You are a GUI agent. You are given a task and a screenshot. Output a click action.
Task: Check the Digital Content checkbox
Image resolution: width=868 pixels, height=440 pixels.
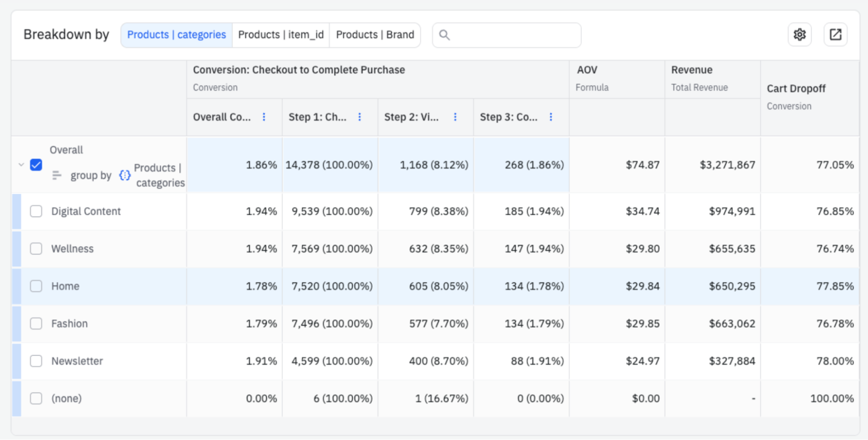36,212
